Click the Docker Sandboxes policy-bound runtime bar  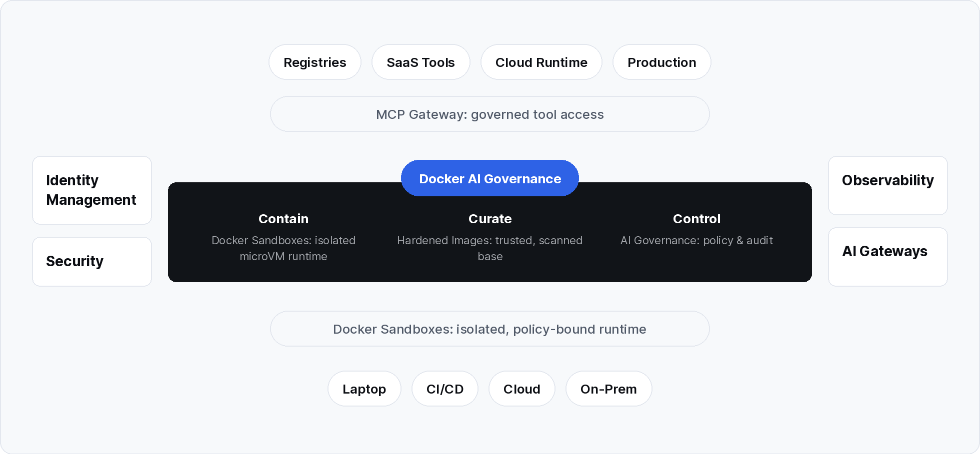point(490,329)
